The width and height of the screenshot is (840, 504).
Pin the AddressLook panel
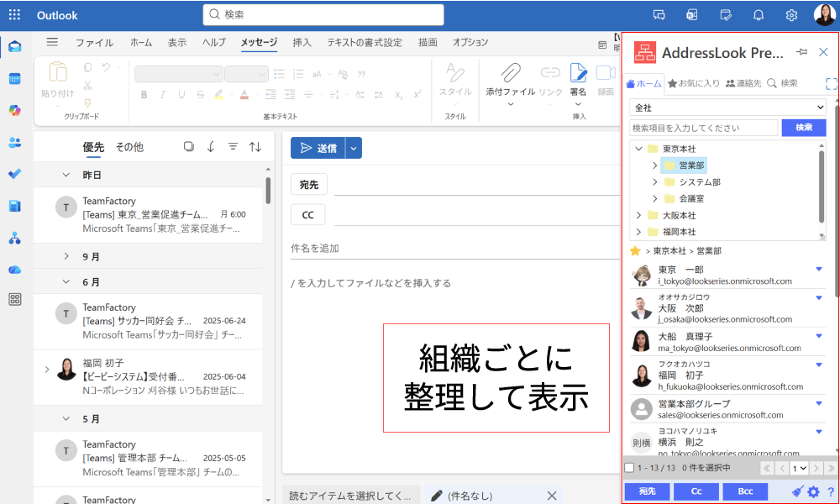pyautogui.click(x=801, y=52)
